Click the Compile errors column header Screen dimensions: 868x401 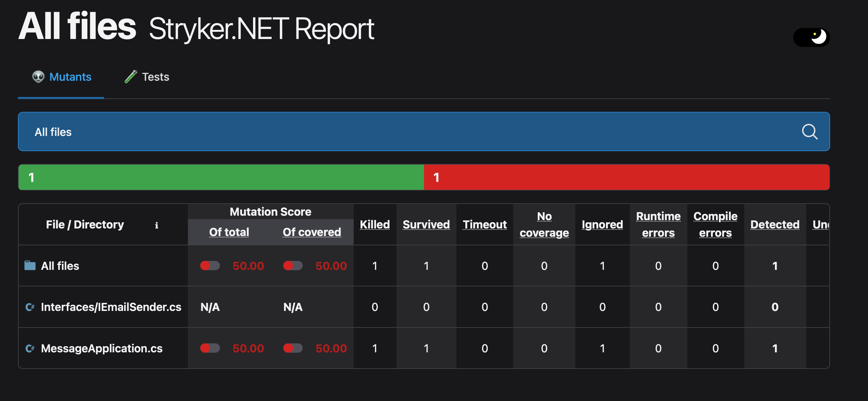pyautogui.click(x=715, y=225)
